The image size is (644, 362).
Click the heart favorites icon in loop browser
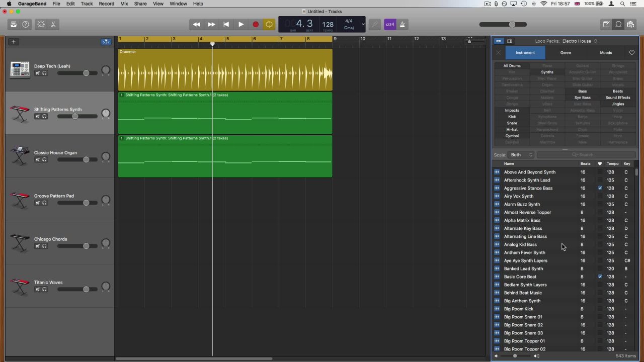click(632, 52)
